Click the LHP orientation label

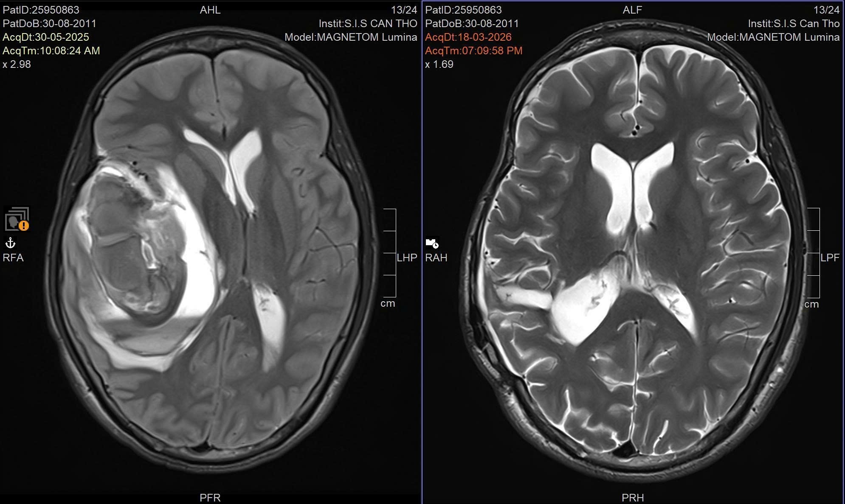tap(407, 258)
